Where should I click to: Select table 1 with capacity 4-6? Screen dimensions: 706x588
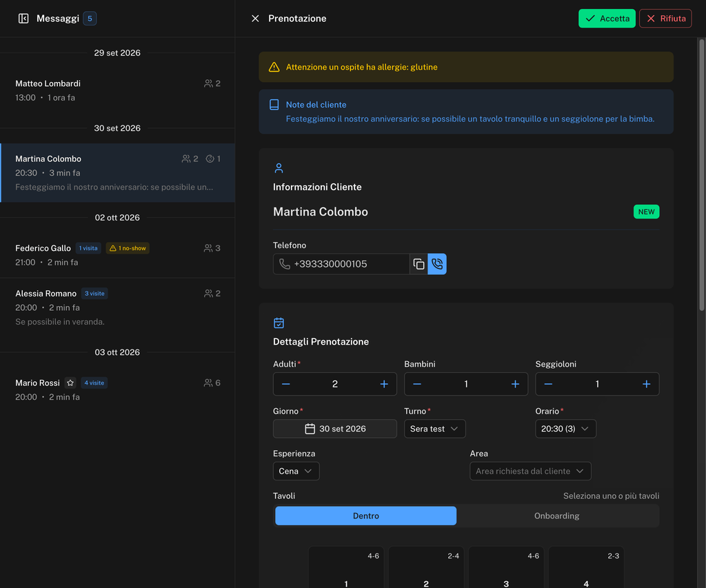(x=346, y=568)
